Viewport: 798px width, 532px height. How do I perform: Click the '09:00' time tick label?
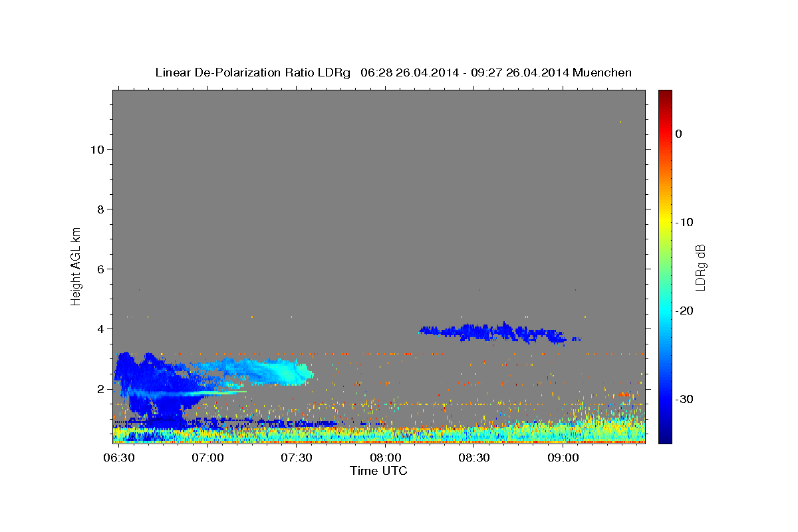coord(563,458)
